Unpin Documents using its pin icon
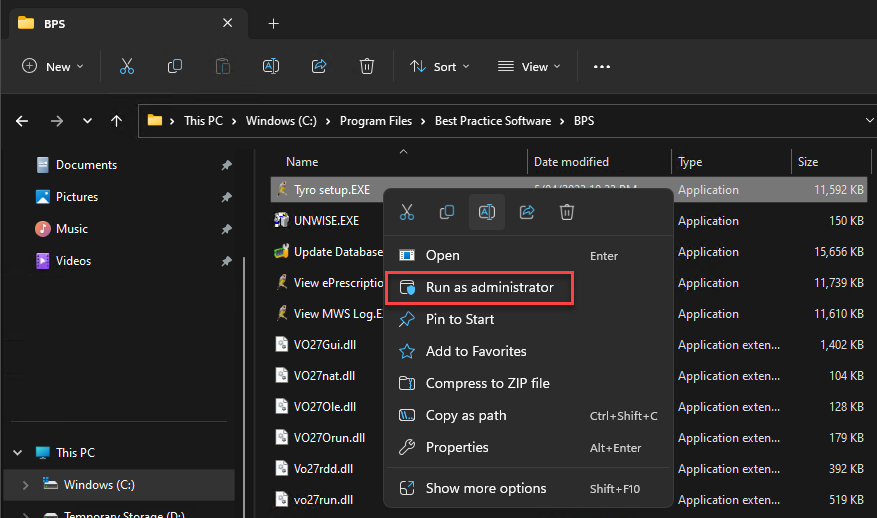877x518 pixels. pos(227,165)
